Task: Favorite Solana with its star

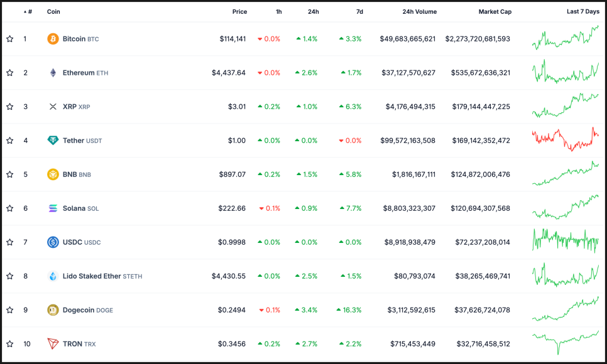Action: 10,208
